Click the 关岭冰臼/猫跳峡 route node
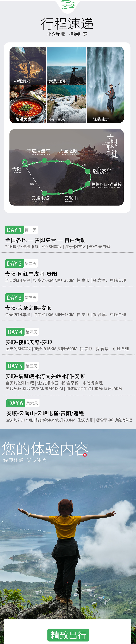 (87, 184)
